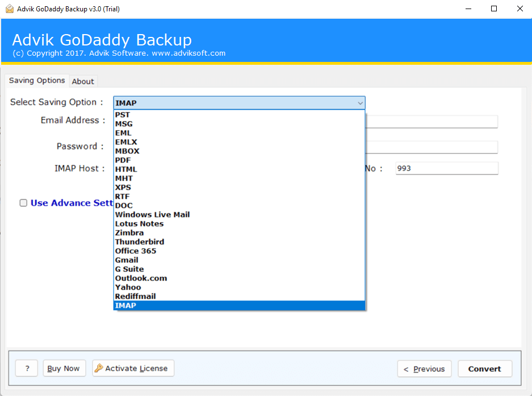The image size is (532, 396).
Task: Click the Advik envelope app icon in title bar
Action: point(10,9)
